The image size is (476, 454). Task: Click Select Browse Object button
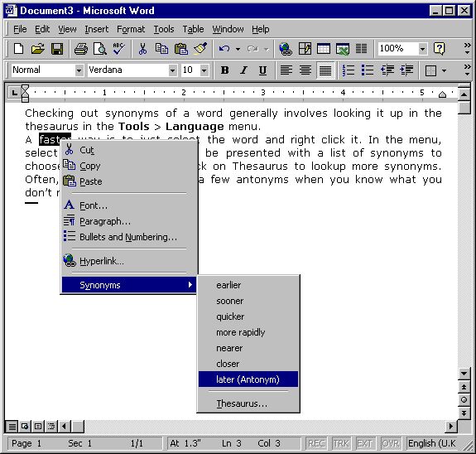point(464,400)
